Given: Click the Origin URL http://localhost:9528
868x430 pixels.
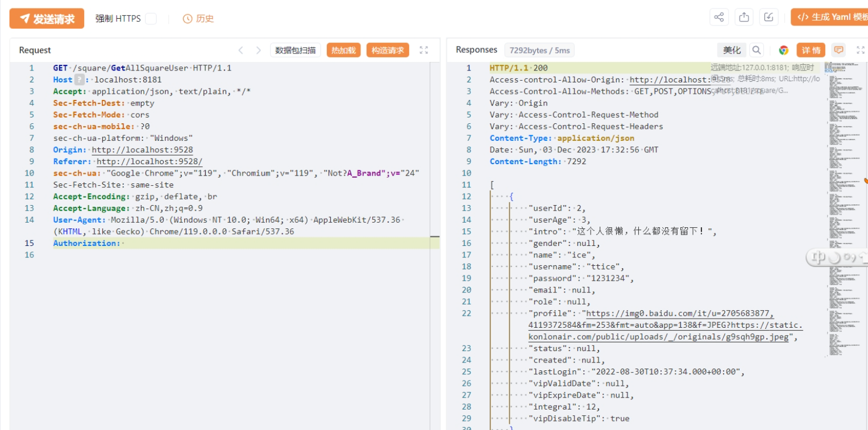Looking at the screenshot, I should point(142,150).
